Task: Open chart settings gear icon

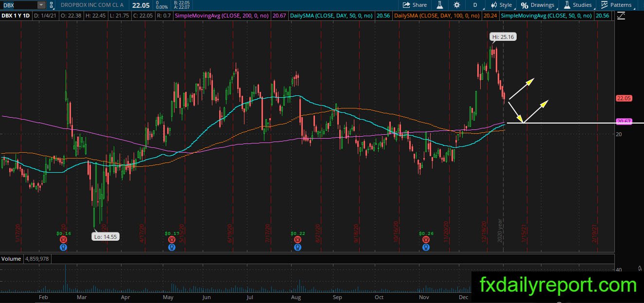Action: point(457,5)
